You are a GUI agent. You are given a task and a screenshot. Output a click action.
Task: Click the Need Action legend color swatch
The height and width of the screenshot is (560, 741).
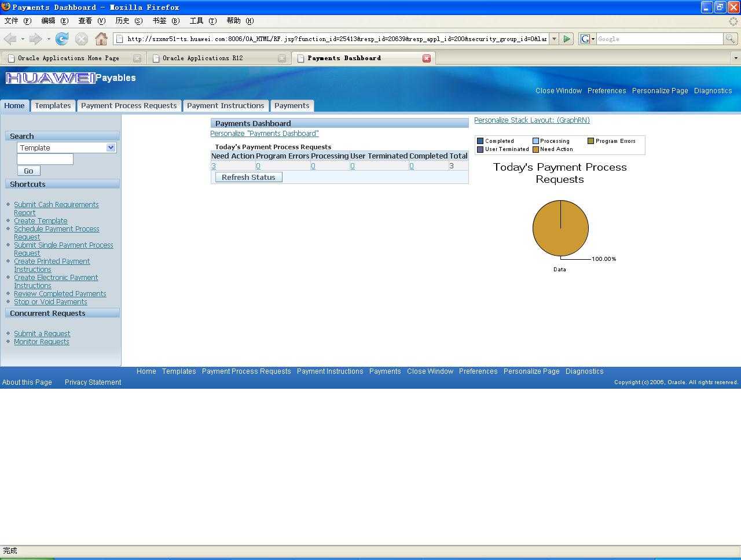[536, 149]
